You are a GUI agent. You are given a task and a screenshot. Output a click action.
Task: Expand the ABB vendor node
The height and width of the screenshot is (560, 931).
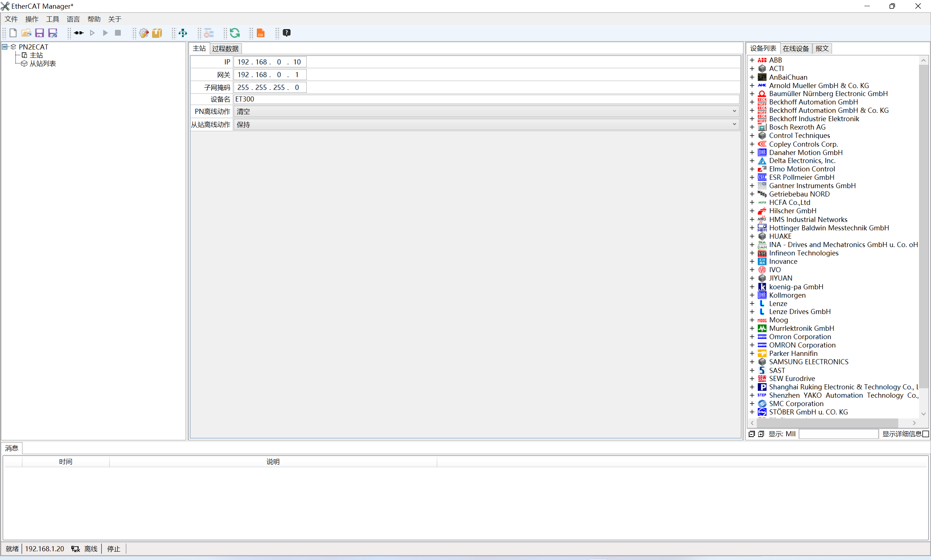752,60
